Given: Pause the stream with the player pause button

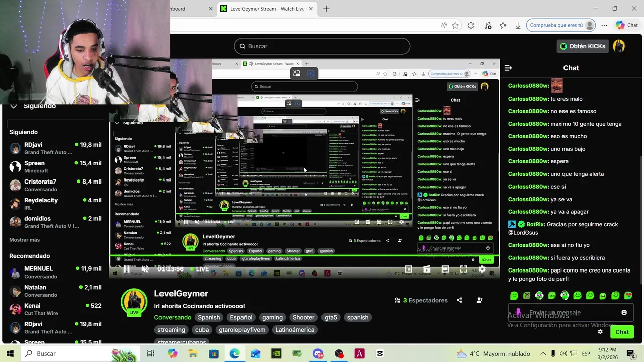Looking at the screenshot, I should [126, 269].
